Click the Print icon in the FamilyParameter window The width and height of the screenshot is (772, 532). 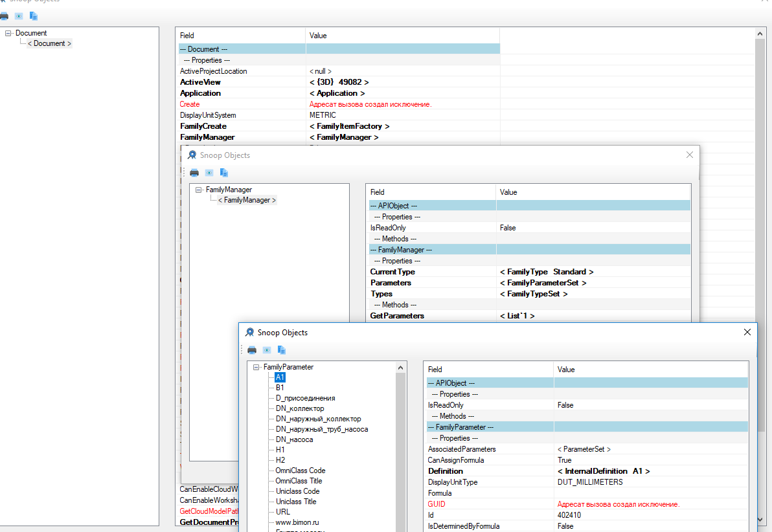click(x=251, y=349)
